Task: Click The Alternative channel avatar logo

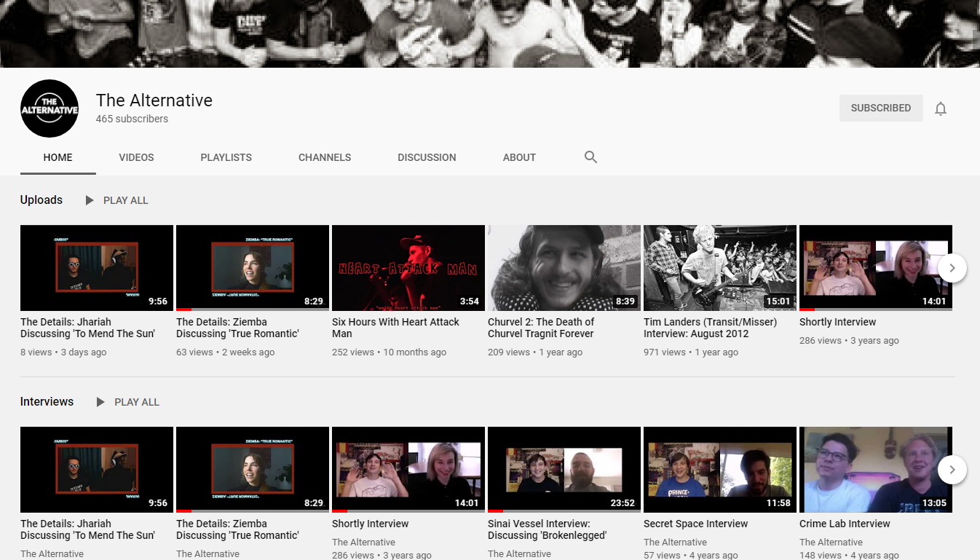Action: click(x=50, y=109)
